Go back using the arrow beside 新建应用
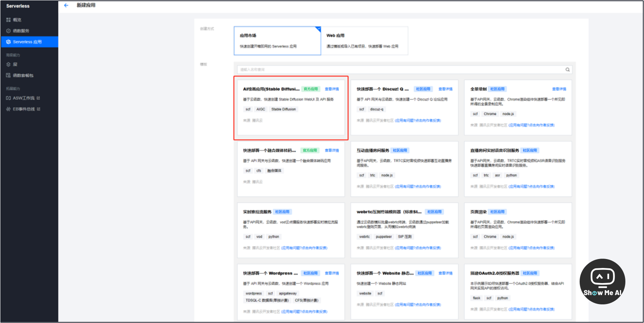Image resolution: width=644 pixels, height=323 pixels. pyautogui.click(x=66, y=5)
